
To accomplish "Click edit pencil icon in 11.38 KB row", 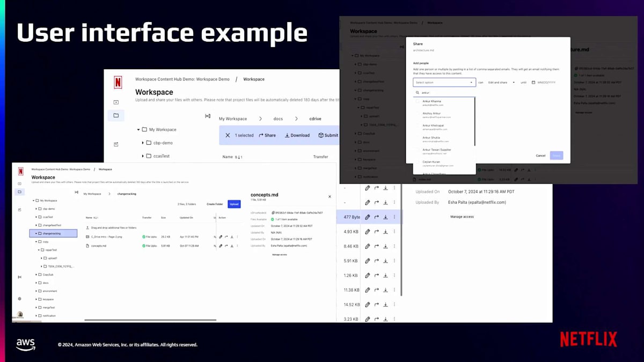I will [x=368, y=290].
